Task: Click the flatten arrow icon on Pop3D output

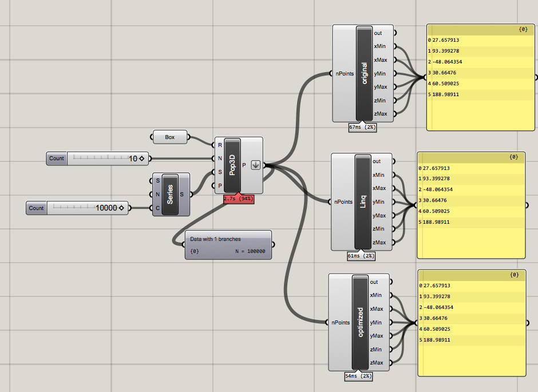Action: tap(255, 165)
